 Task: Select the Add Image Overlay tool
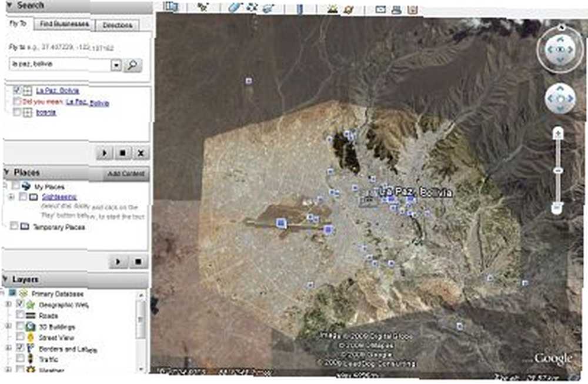pyautogui.click(x=269, y=8)
